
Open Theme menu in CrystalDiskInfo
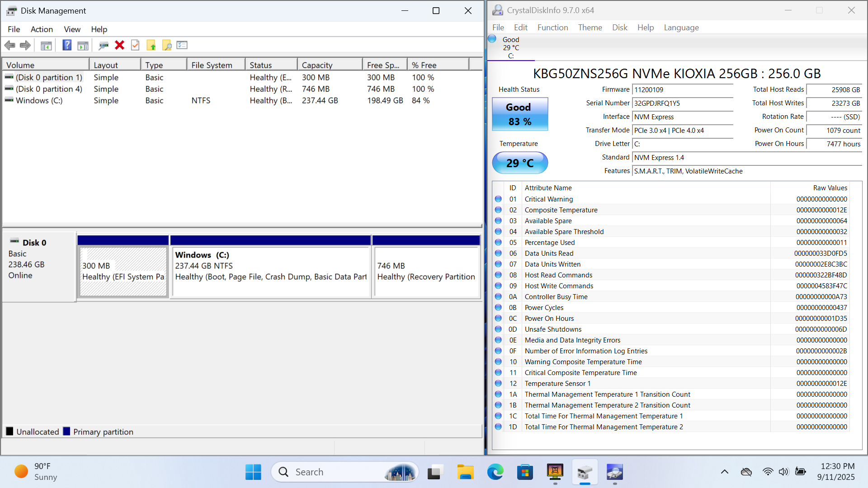(x=590, y=28)
